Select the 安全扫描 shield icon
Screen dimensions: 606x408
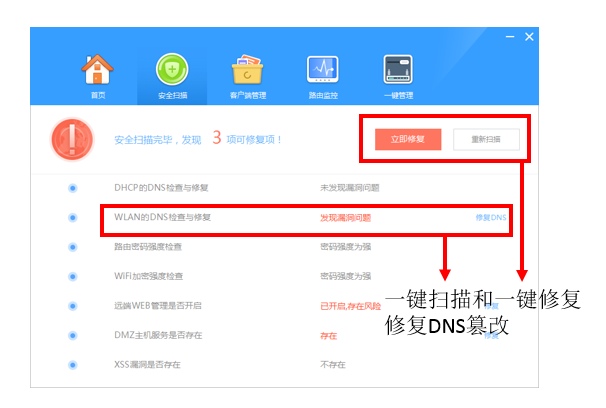pyautogui.click(x=173, y=71)
